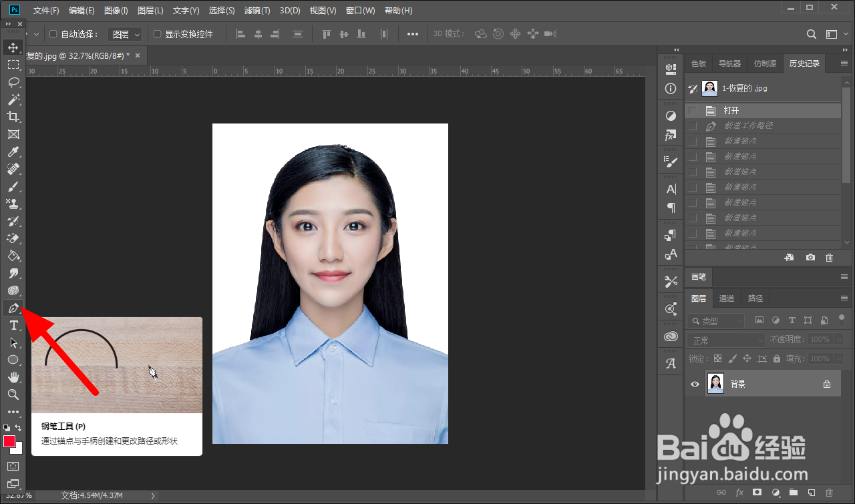Viewport: 855px width, 504px height.
Task: Open the Layer/Group auto-select dropdown
Action: point(125,34)
